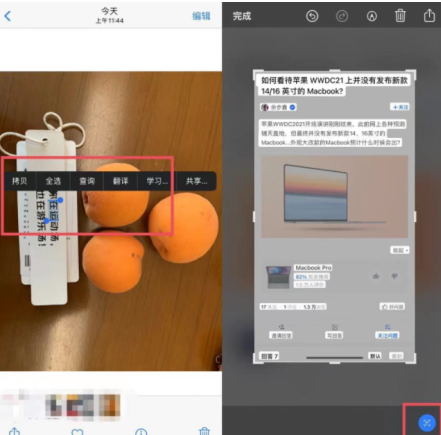The height and width of the screenshot is (435, 441).
Task: Tap the heart favorite icon
Action: [x=77, y=432]
